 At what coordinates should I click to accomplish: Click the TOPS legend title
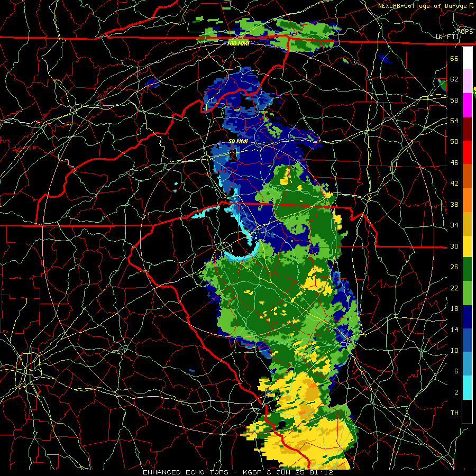point(465,32)
